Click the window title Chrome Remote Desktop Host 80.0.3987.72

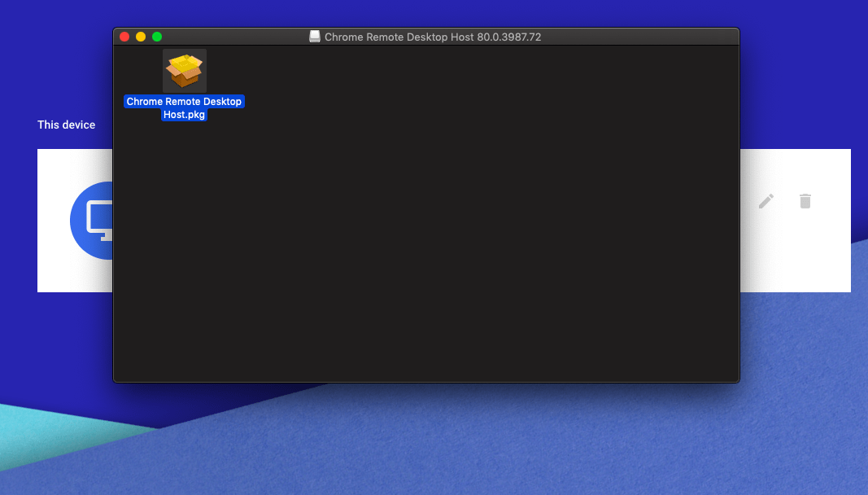pyautogui.click(x=433, y=37)
